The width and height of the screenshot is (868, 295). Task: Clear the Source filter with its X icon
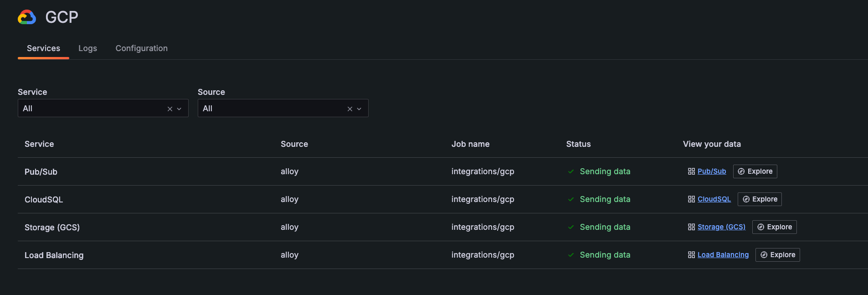[x=350, y=109]
